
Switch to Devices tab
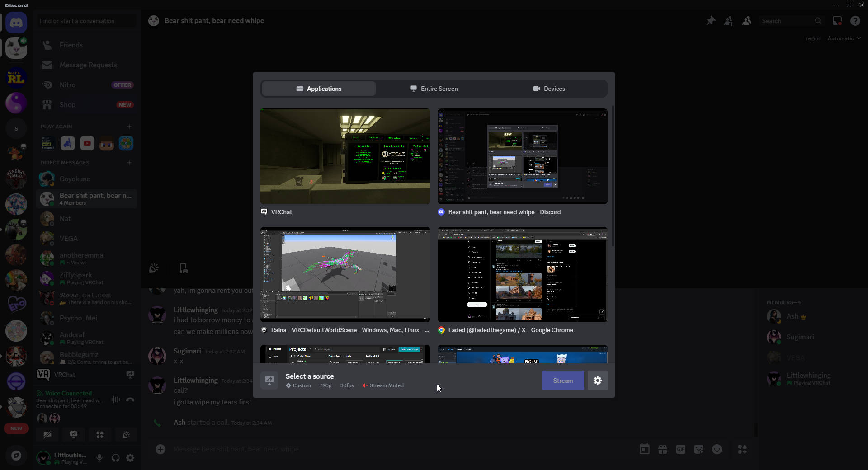point(549,89)
